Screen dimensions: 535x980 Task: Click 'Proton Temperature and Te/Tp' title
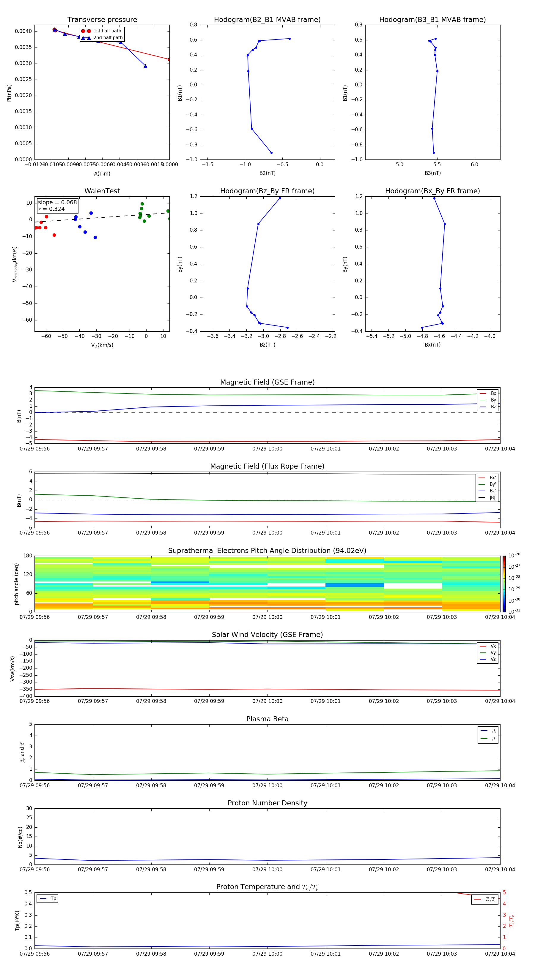(267, 888)
